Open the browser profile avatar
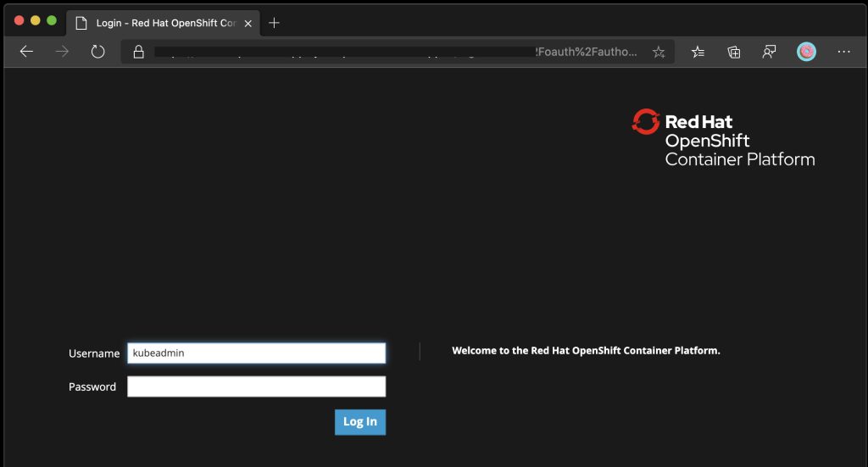Screen dimensions: 868x467 point(806,52)
